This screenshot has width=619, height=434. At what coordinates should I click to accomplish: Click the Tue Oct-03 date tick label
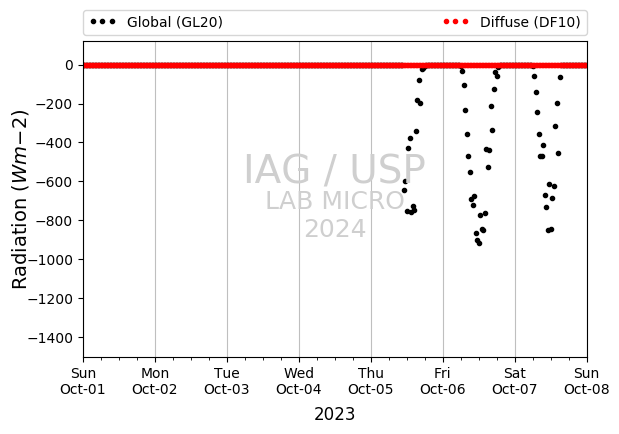(227, 381)
